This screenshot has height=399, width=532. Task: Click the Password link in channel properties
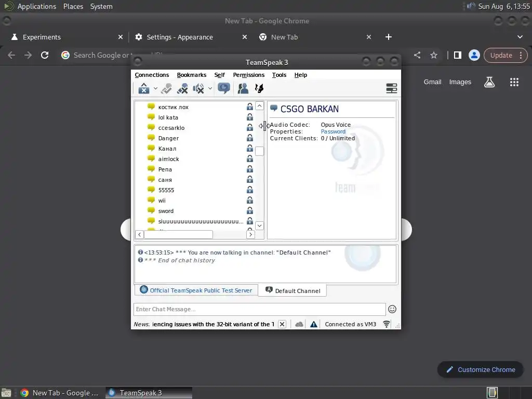(333, 131)
